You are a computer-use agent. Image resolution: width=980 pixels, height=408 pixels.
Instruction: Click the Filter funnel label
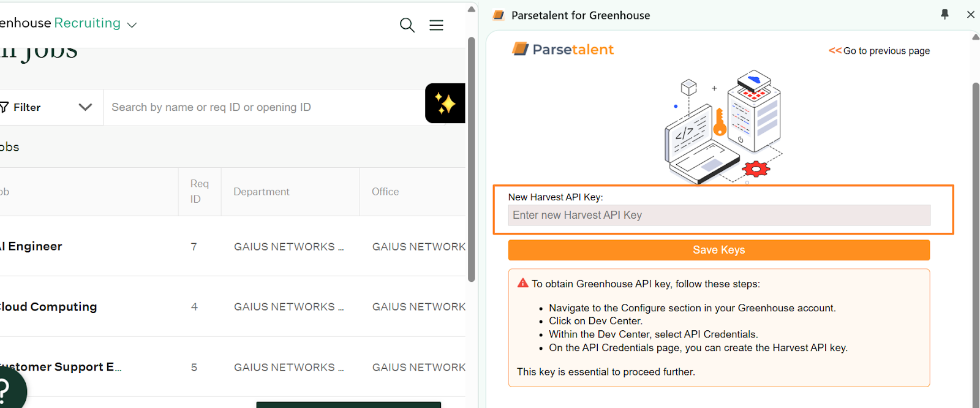point(21,107)
